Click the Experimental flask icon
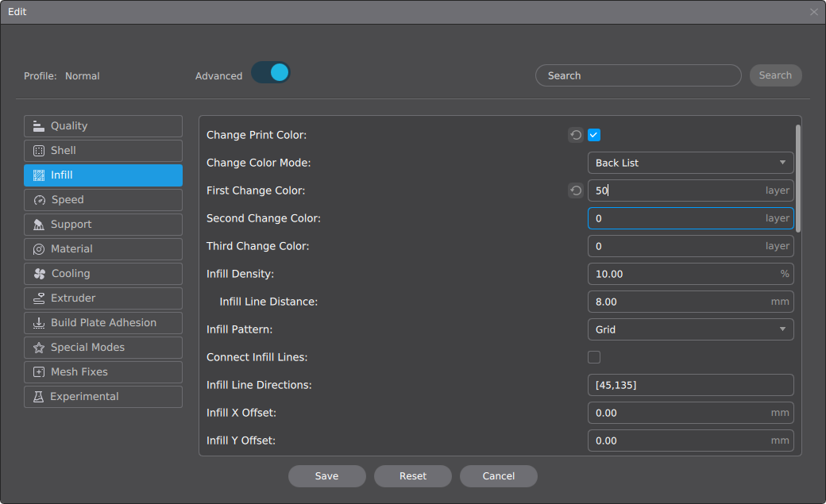The height and width of the screenshot is (504, 826). tap(38, 397)
